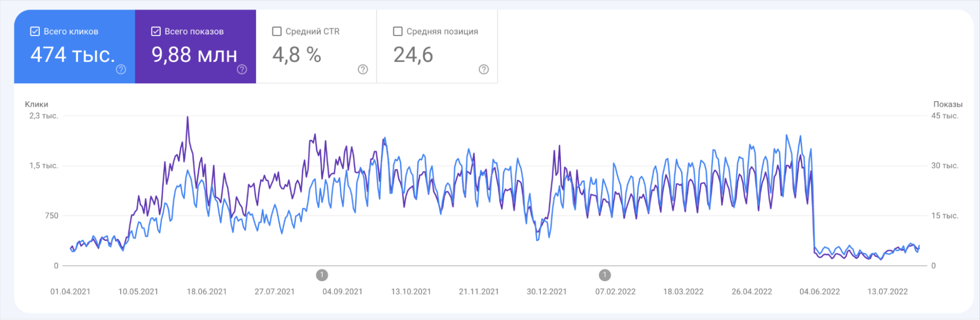Click the 04.06.2022 date label
Screen dimensions: 980x320
tap(819, 292)
